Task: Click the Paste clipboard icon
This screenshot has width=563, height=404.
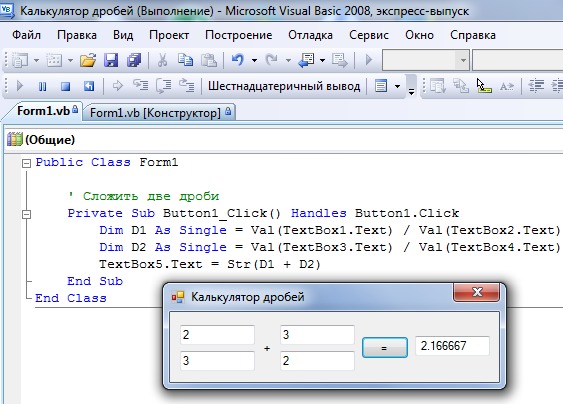Action: pyautogui.click(x=209, y=60)
